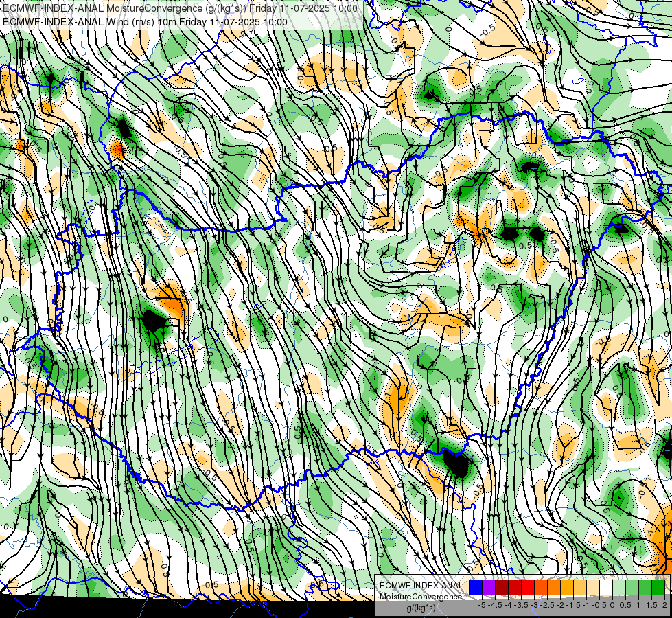
Task: Click the legend tick value -5
Action: (482, 605)
